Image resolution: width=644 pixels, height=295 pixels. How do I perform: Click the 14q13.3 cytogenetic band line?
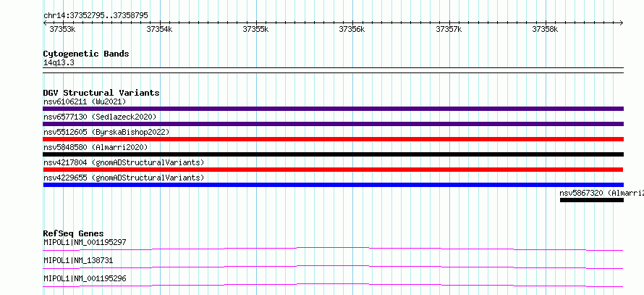point(333,70)
